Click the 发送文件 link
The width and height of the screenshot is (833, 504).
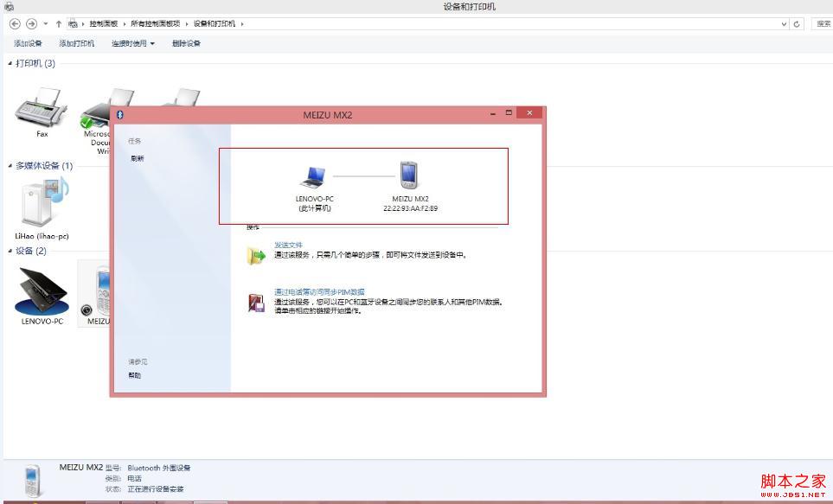(x=288, y=245)
